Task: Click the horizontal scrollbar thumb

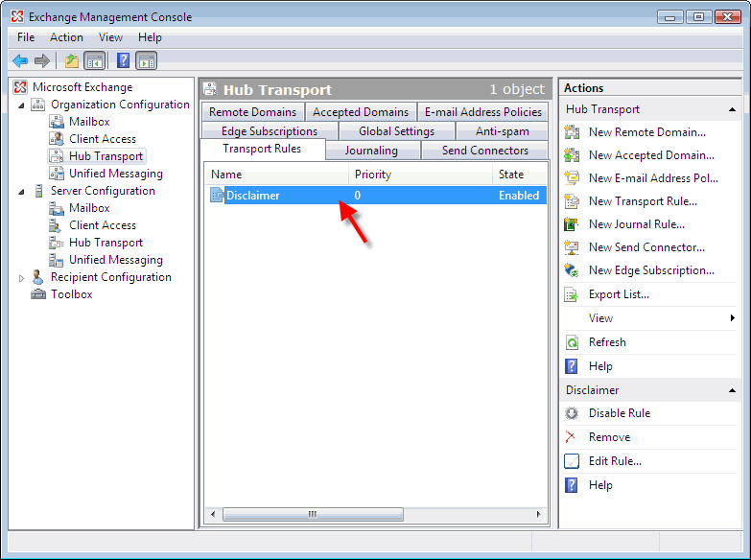Action: [313, 515]
